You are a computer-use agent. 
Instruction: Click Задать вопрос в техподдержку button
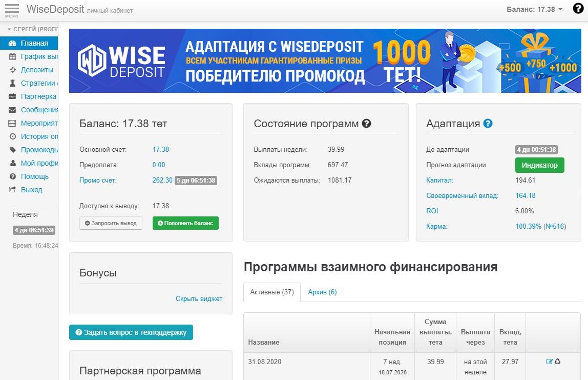pyautogui.click(x=131, y=332)
